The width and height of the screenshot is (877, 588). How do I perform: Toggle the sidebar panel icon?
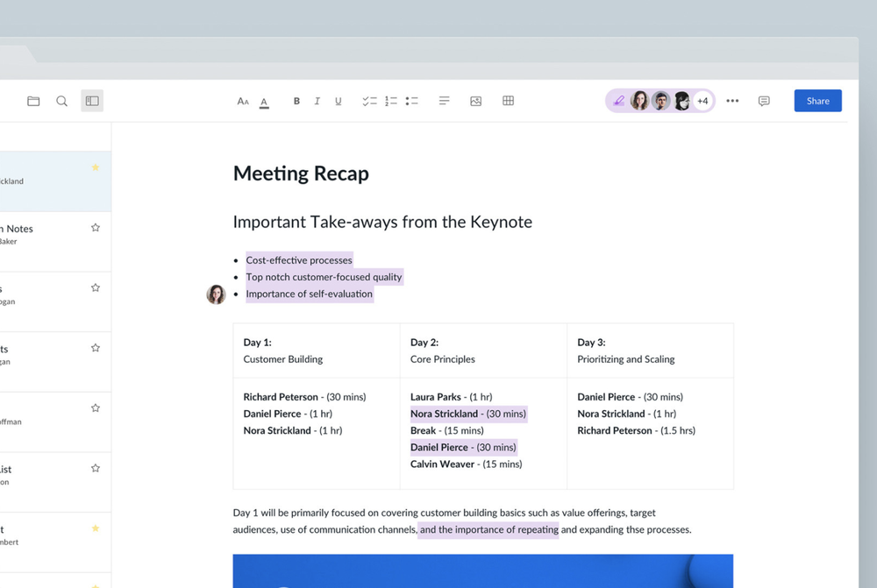point(92,101)
